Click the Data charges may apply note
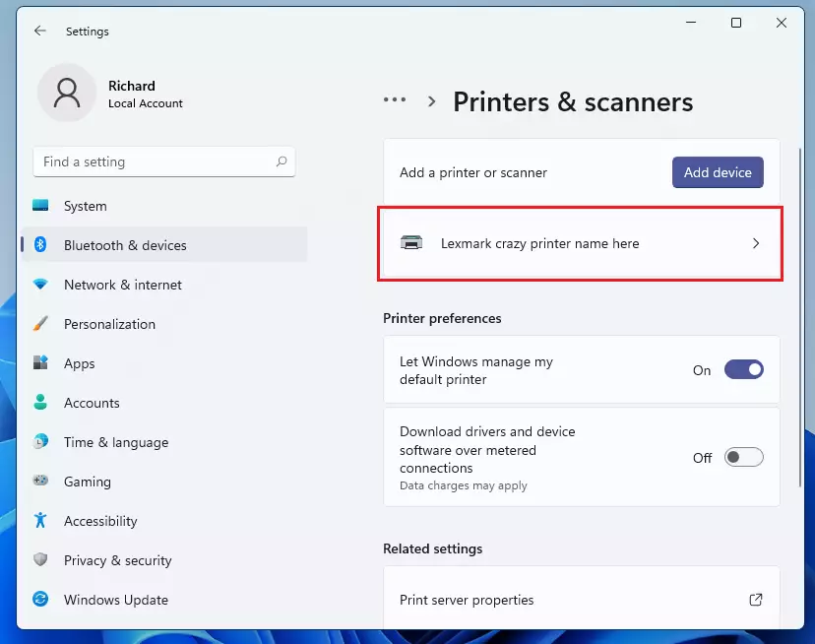This screenshot has width=815, height=644. click(464, 485)
